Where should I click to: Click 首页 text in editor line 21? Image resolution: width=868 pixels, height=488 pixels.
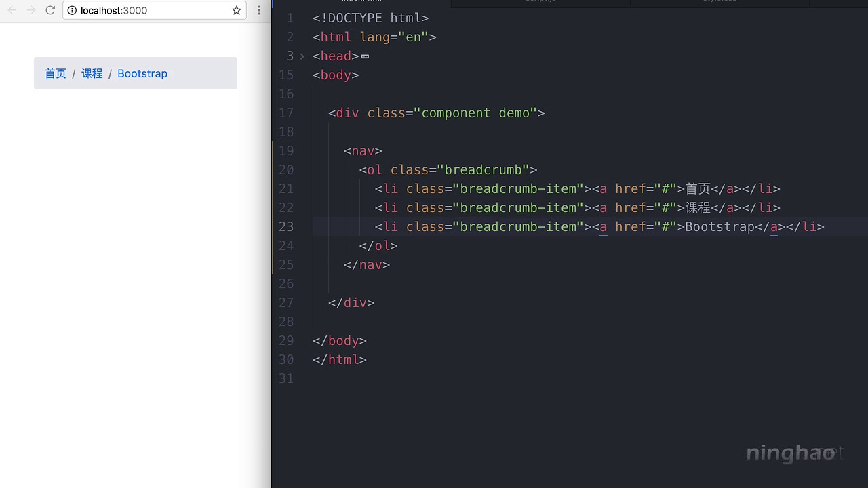pos(698,188)
